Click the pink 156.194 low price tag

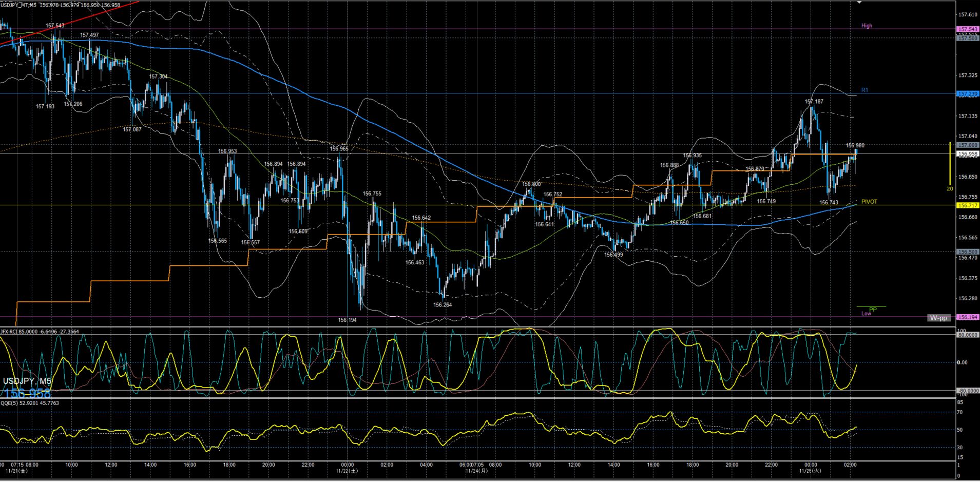967,317
